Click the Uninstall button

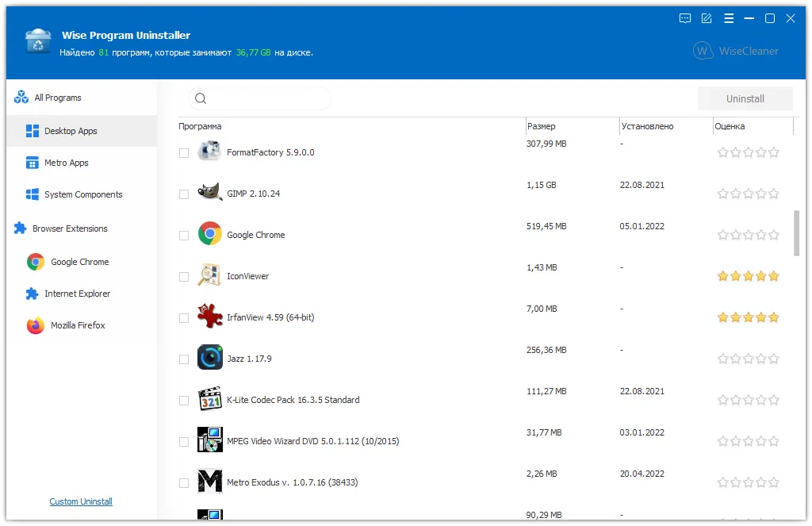tap(745, 98)
